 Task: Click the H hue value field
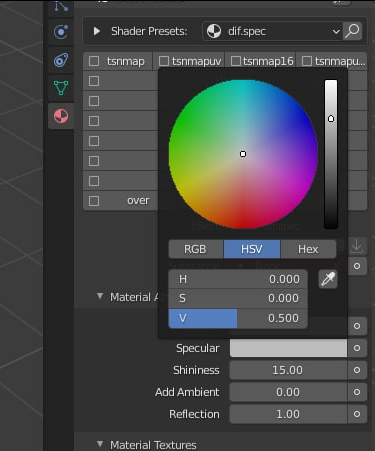pyautogui.click(x=238, y=279)
